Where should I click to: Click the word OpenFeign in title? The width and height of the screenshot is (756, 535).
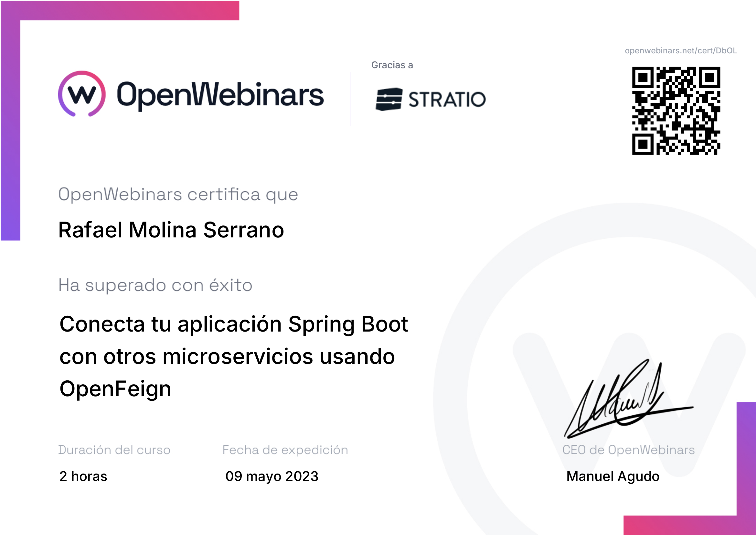pyautogui.click(x=115, y=389)
